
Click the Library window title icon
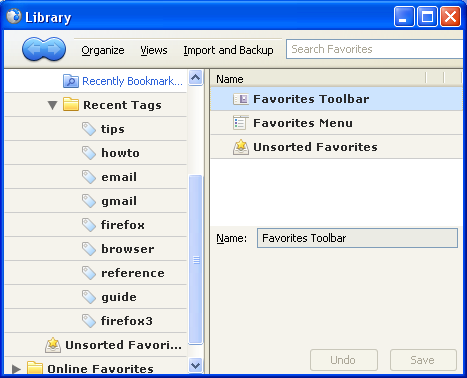click(14, 16)
